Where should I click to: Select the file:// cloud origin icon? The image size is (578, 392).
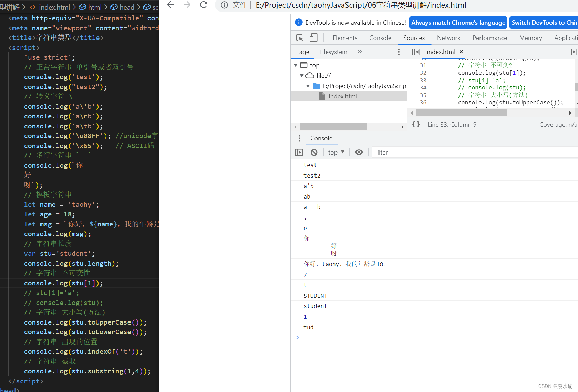(310, 75)
